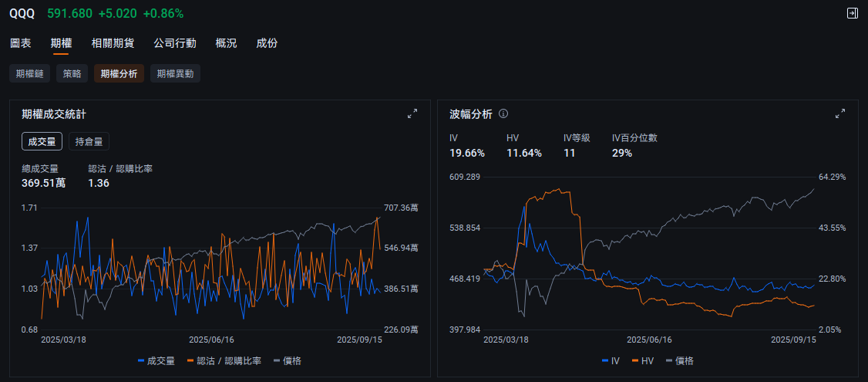Go to the 公司行動 tab
This screenshot has height=382, width=868.
pos(175,43)
